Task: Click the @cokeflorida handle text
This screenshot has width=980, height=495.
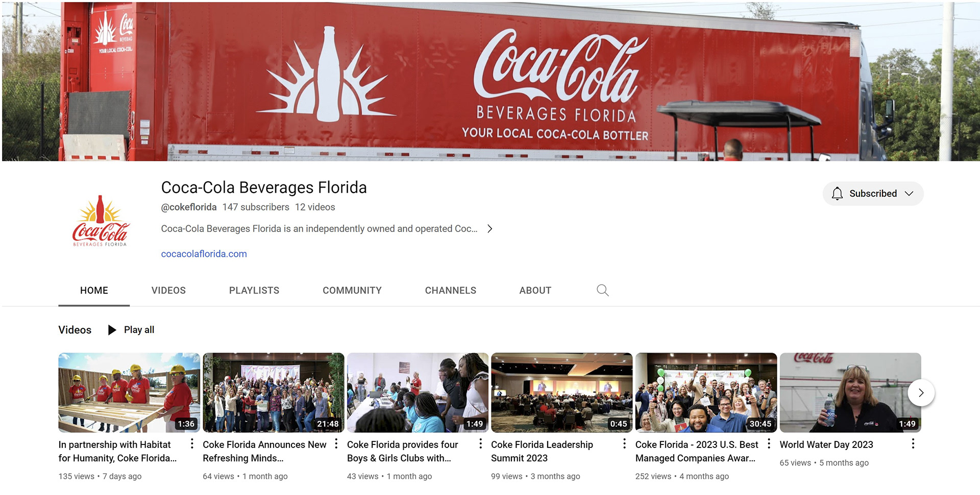Action: [189, 207]
